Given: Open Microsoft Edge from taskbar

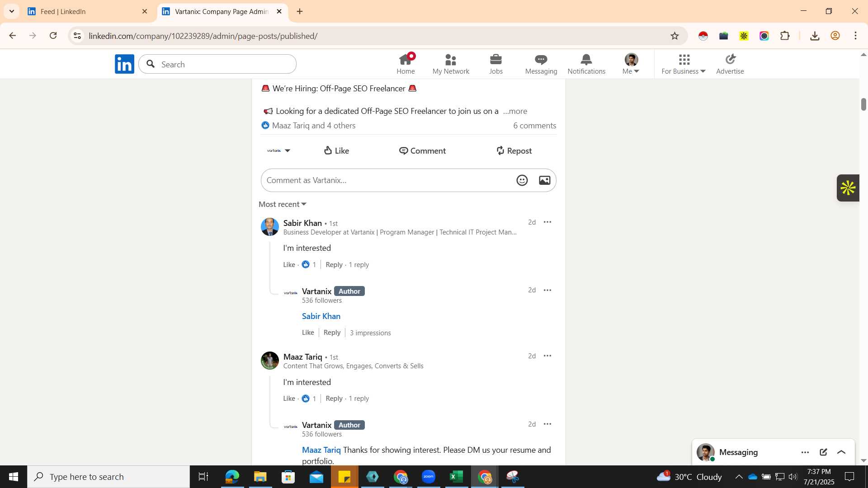Looking at the screenshot, I should pyautogui.click(x=232, y=477).
